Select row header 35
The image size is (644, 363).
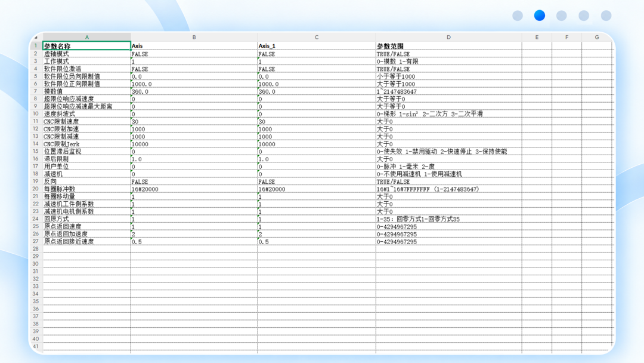pos(36,302)
